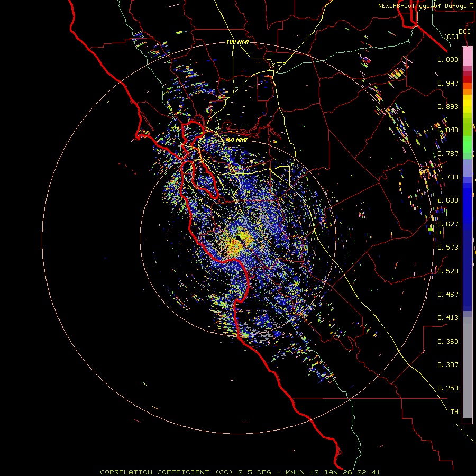Screen dimensions: 476x476
Task: Click the 0.840 legend value
Action: 448,130
